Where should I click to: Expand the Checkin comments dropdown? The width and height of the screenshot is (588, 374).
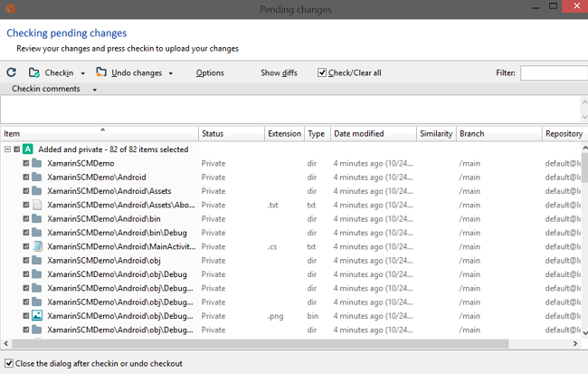coord(95,90)
